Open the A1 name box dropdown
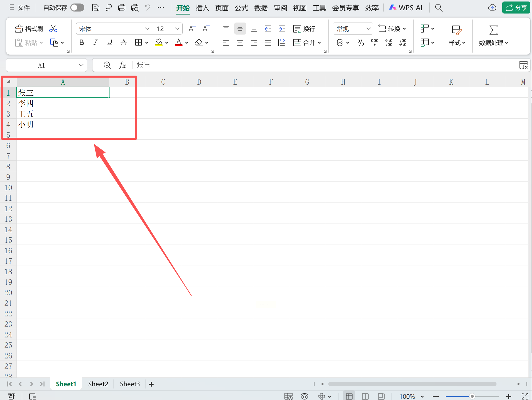The height and width of the screenshot is (400, 532). [x=81, y=65]
